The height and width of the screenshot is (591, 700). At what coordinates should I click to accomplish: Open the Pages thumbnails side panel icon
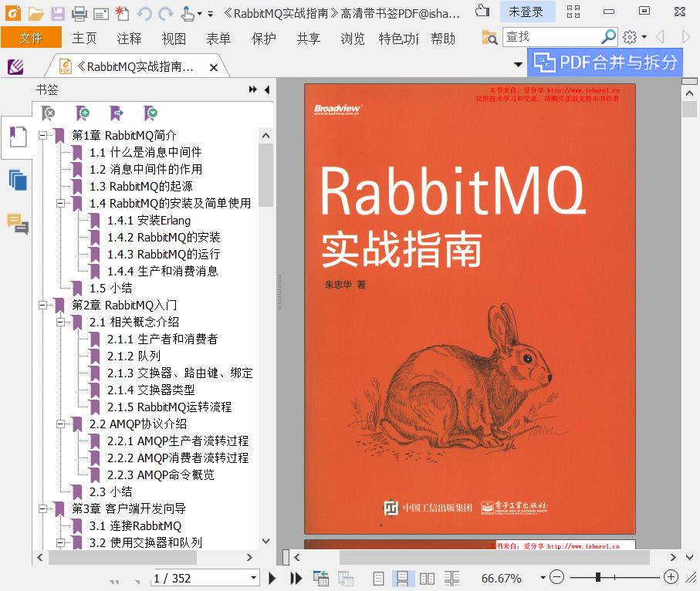[18, 180]
